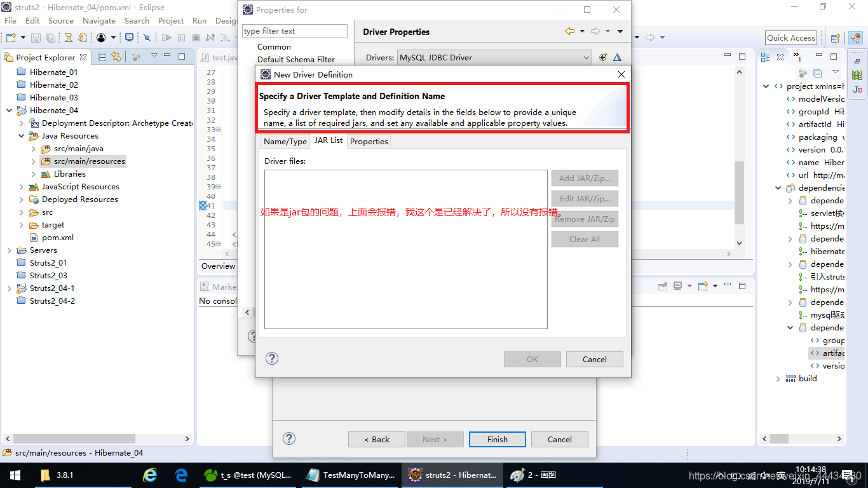868x488 pixels.
Task: Open the Drivers combo box
Action: (x=494, y=57)
